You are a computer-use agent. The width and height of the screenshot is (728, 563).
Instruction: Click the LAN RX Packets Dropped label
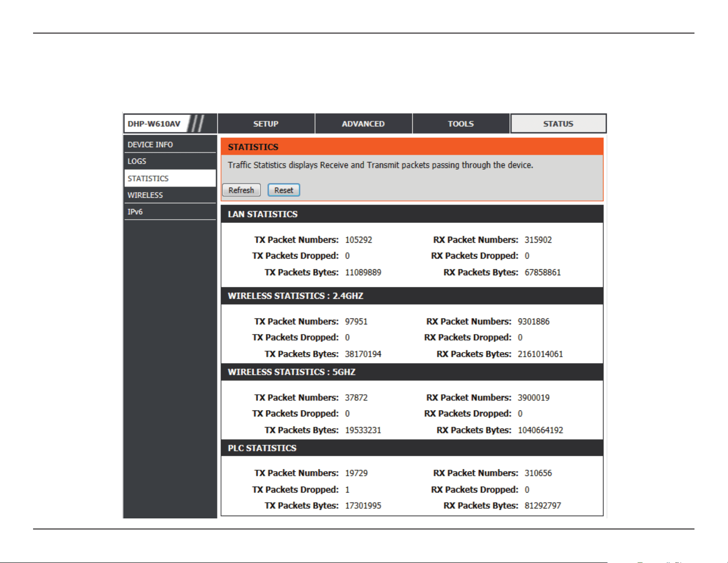[x=475, y=256]
